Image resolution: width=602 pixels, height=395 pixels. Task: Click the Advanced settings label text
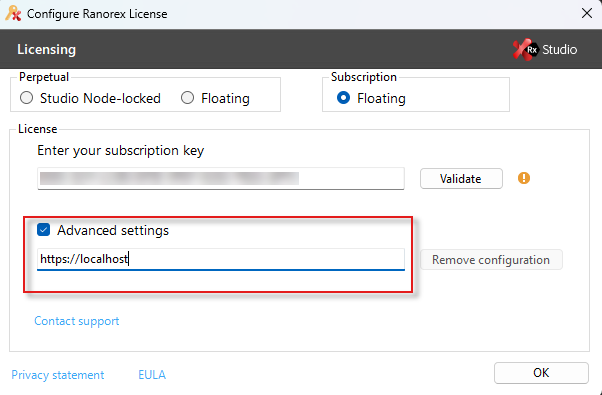113,230
